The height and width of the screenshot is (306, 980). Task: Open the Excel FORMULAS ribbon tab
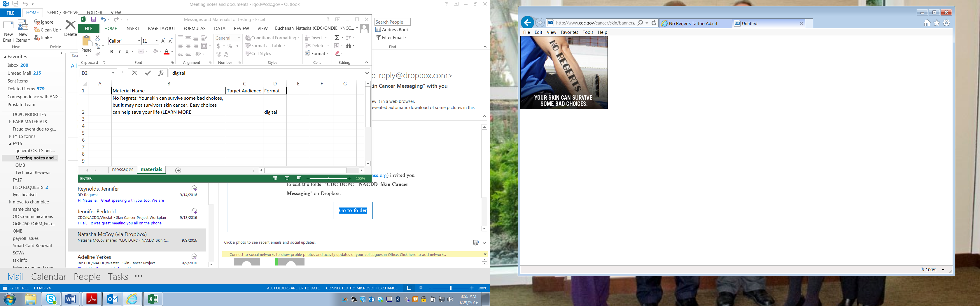click(x=195, y=29)
